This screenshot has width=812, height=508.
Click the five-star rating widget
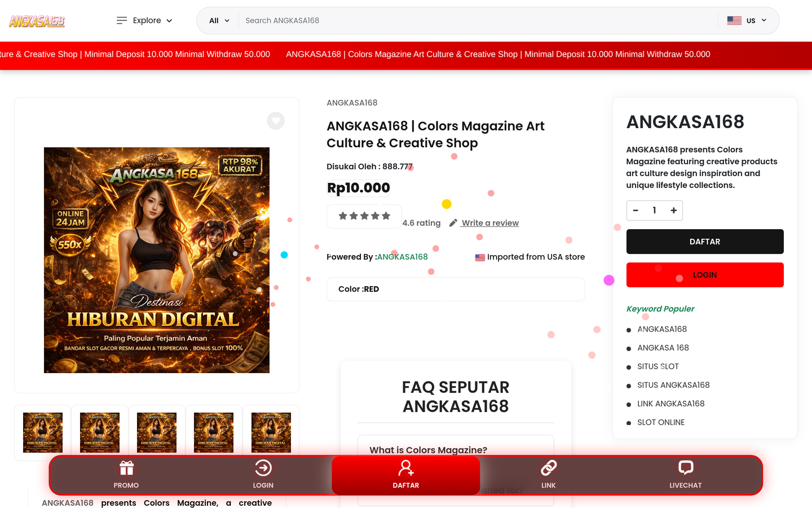[364, 216]
